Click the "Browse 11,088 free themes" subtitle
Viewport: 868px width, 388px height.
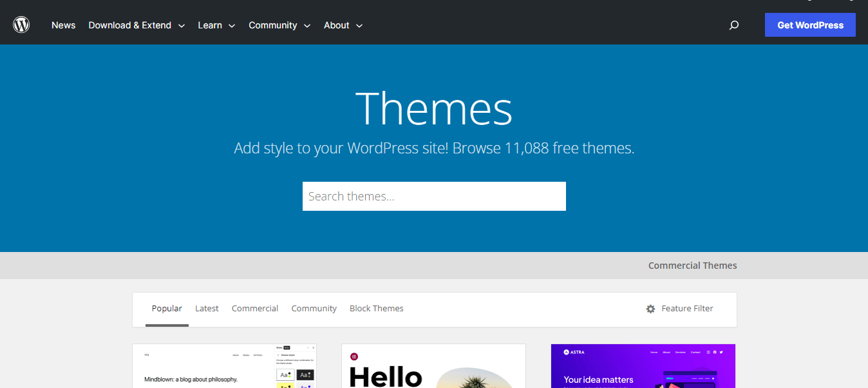[543, 148]
